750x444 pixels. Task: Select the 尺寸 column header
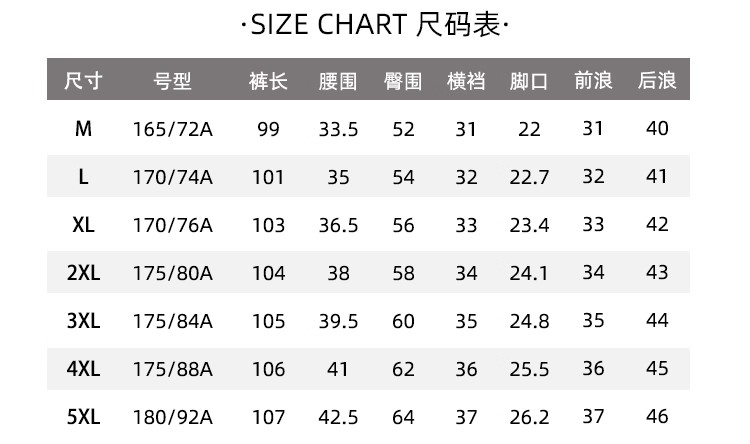(83, 81)
